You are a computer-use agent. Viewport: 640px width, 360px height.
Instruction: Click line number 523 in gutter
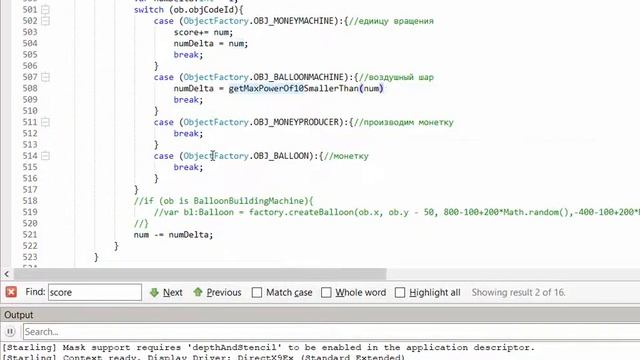coord(30,257)
